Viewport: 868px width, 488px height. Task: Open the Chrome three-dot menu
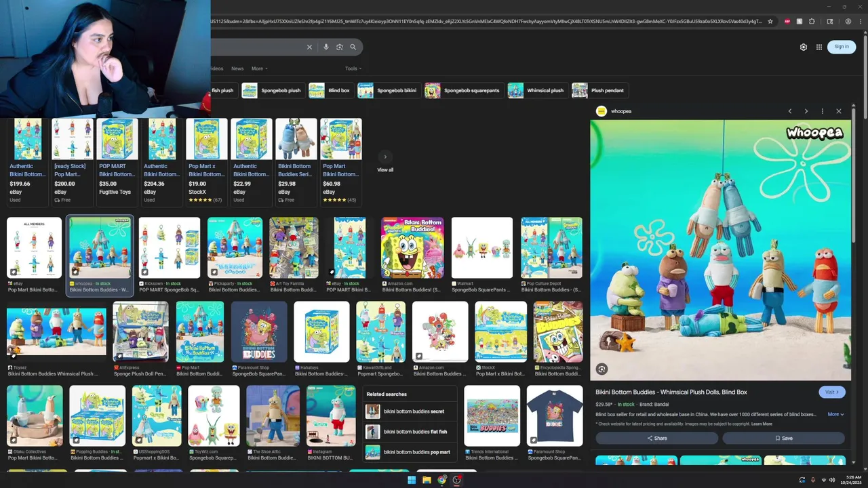[860, 21]
